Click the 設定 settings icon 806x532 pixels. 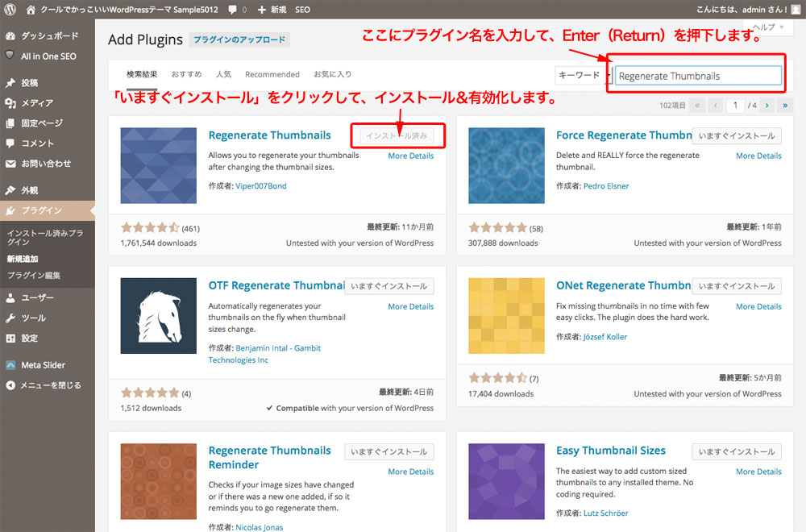[10, 339]
